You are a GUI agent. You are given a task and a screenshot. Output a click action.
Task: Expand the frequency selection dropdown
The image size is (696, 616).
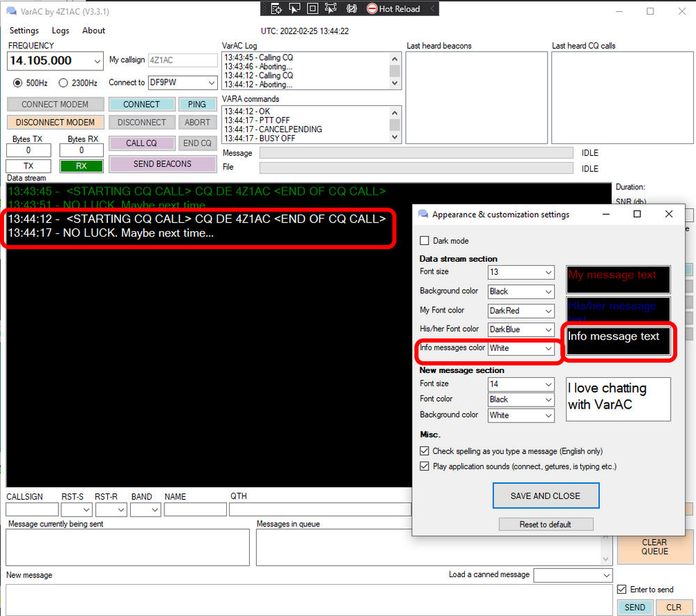(x=98, y=61)
